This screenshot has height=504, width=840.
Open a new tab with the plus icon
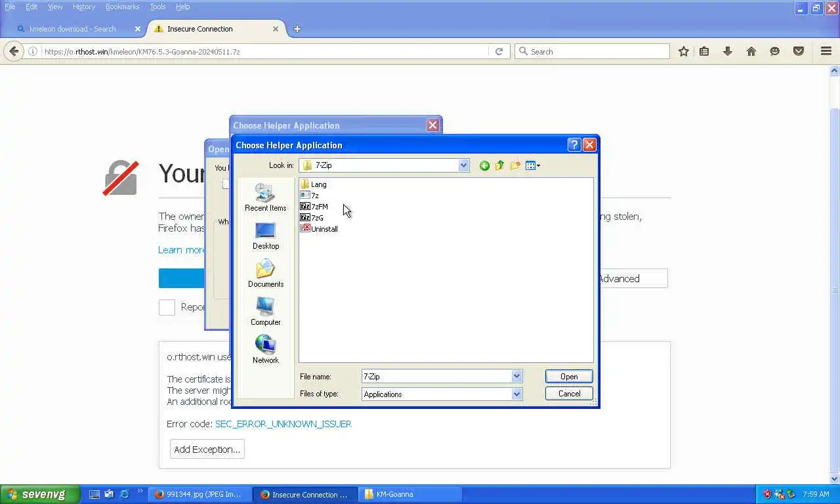click(x=297, y=29)
